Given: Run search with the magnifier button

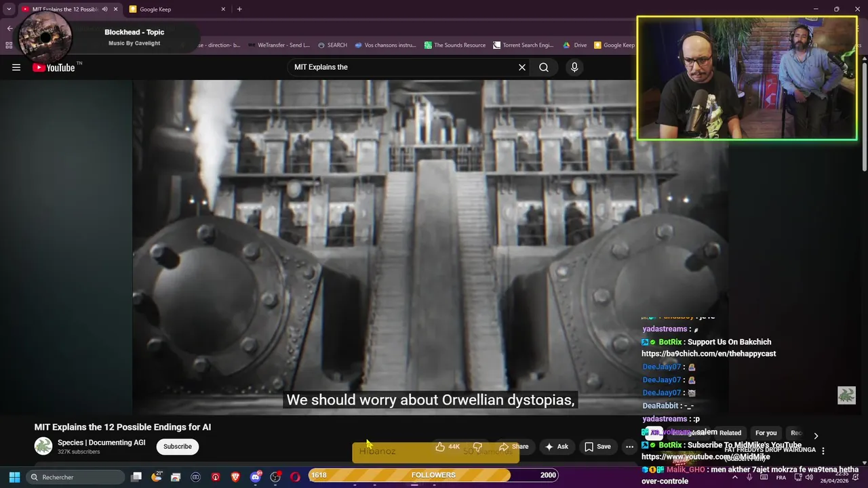Looking at the screenshot, I should (x=544, y=67).
